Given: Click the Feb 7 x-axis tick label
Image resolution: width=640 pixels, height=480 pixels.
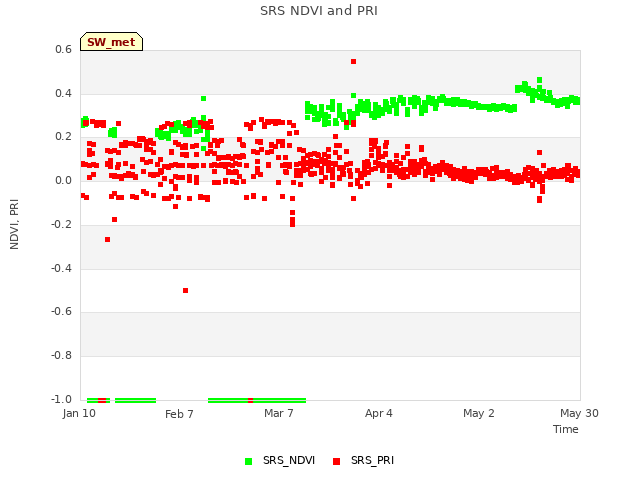Looking at the screenshot, I should coord(179,414).
